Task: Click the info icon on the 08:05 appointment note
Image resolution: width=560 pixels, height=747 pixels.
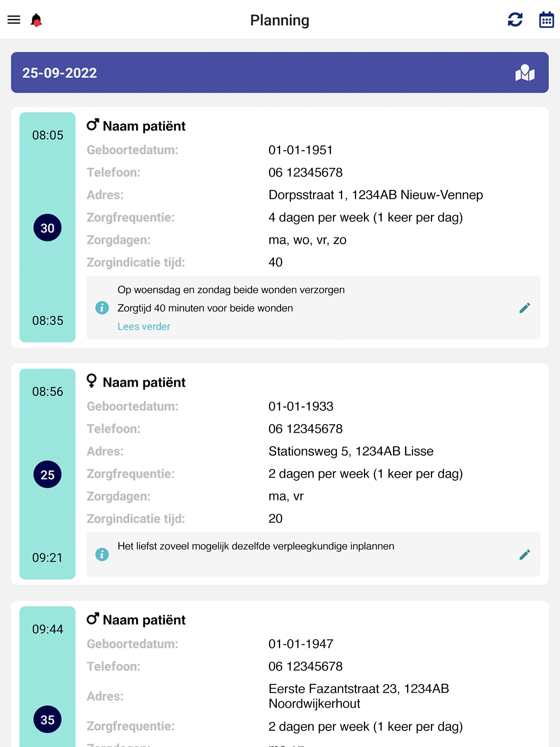Action: pos(102,308)
